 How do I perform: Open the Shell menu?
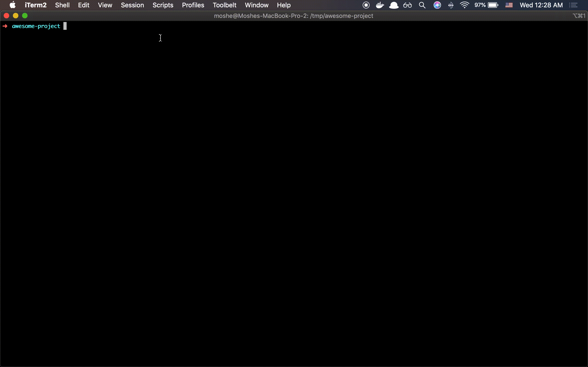pos(62,5)
